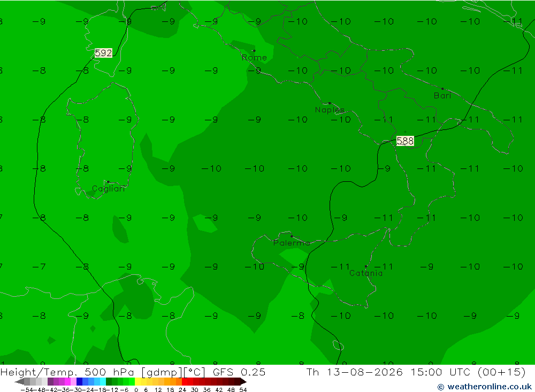The image size is (535, 392).
Task: Click the bright red swatch at 24 on the legend
Action: [185, 381]
